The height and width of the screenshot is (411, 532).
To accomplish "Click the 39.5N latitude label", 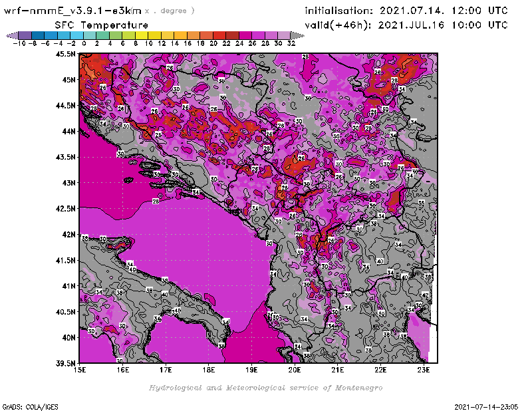I will 65,363.
